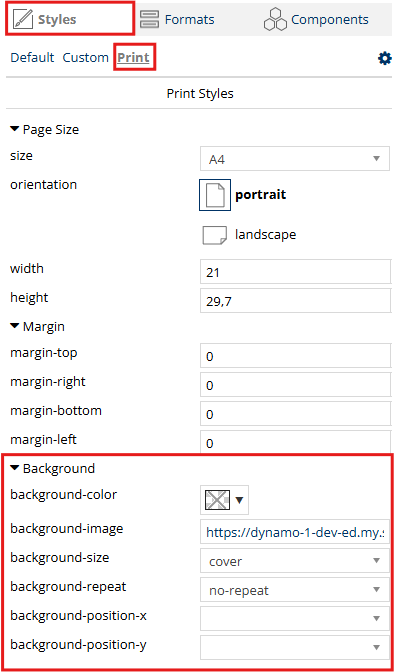Switch to the Default styles tab

click(32, 57)
